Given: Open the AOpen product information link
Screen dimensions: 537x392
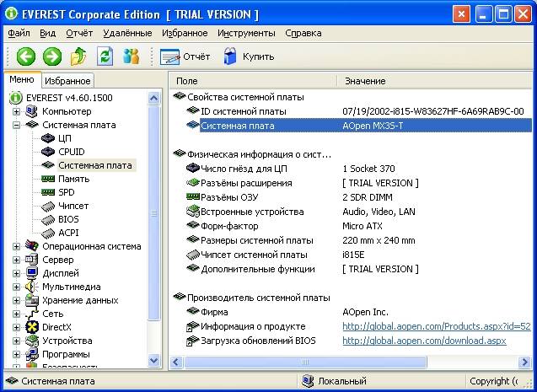Looking at the screenshot, I should 435,326.
